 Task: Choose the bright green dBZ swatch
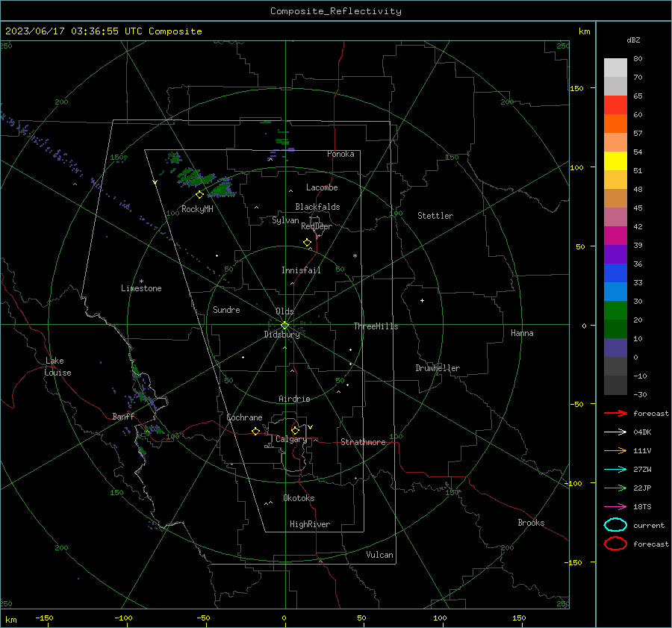pyautogui.click(x=615, y=311)
